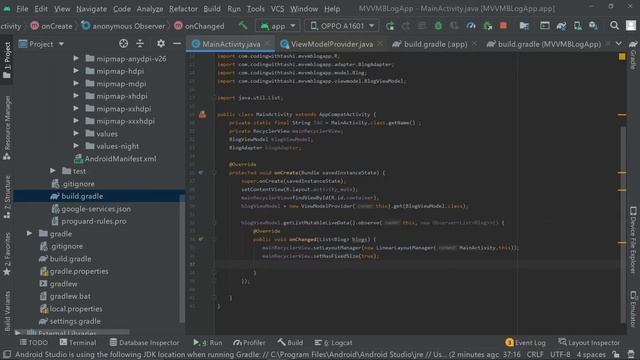Click the read-only lock icon in status bar
Screen dimensions: 640x360
tap(616, 354)
